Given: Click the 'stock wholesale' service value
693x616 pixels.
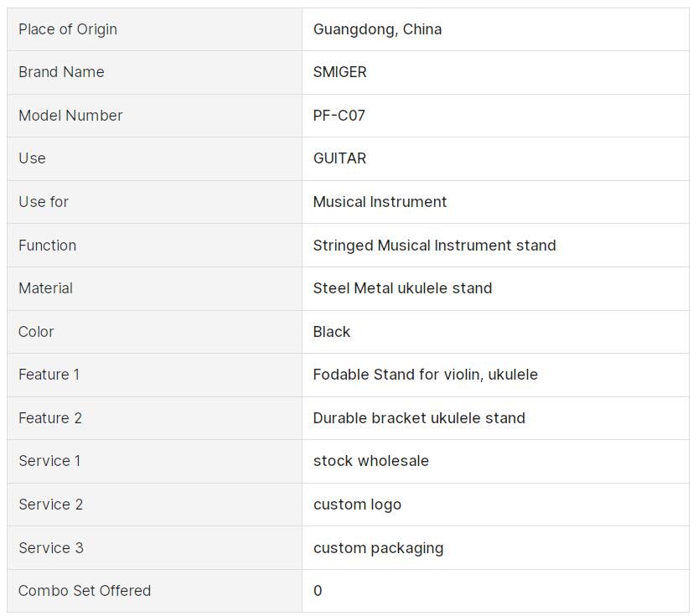Looking at the screenshot, I should tap(370, 461).
